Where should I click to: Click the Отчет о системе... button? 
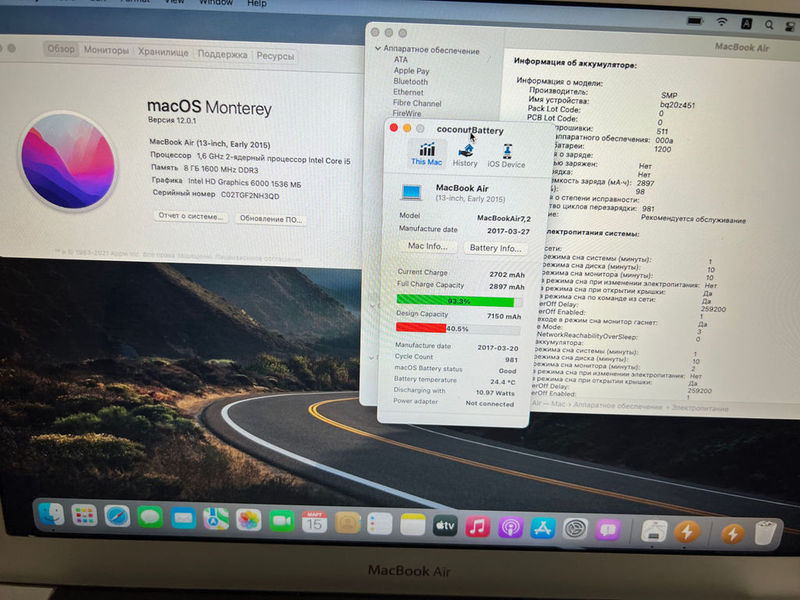[x=190, y=216]
